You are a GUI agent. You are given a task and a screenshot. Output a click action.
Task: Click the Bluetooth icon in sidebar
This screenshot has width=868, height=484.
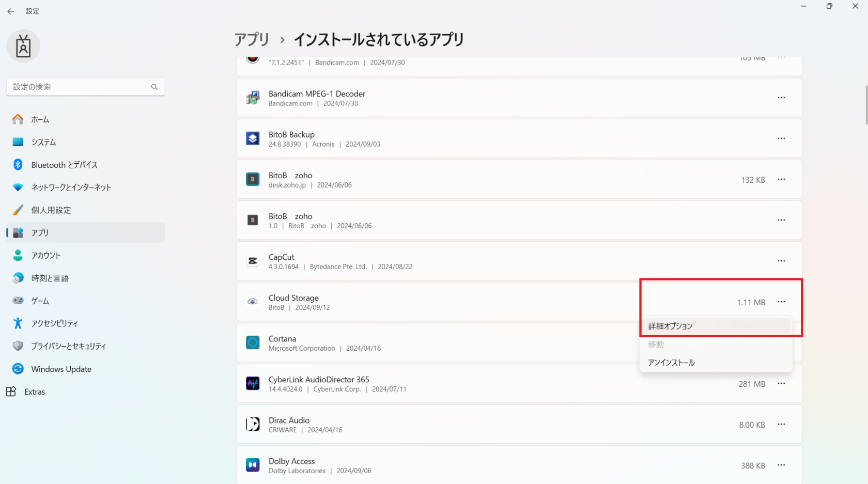pyautogui.click(x=18, y=165)
